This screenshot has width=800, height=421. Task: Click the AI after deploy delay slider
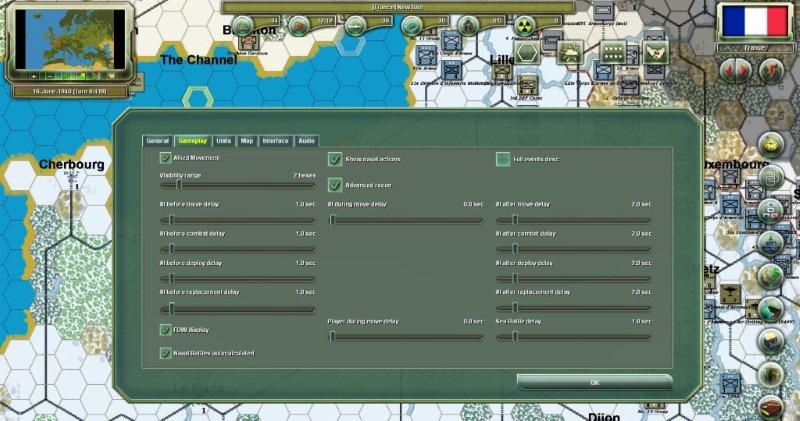pyautogui.click(x=574, y=279)
